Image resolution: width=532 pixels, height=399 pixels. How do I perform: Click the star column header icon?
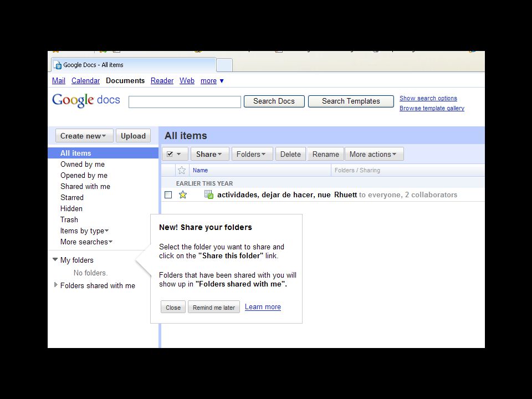pos(182,170)
